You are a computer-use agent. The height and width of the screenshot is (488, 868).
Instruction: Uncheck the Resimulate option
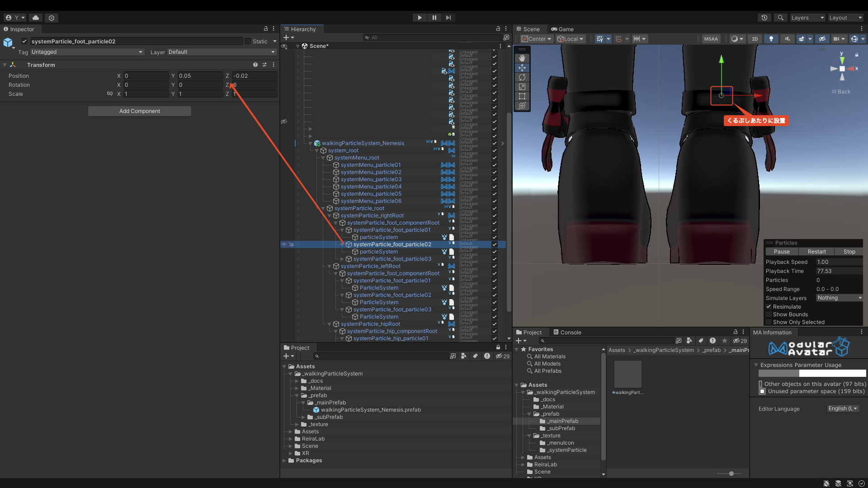[x=769, y=307]
